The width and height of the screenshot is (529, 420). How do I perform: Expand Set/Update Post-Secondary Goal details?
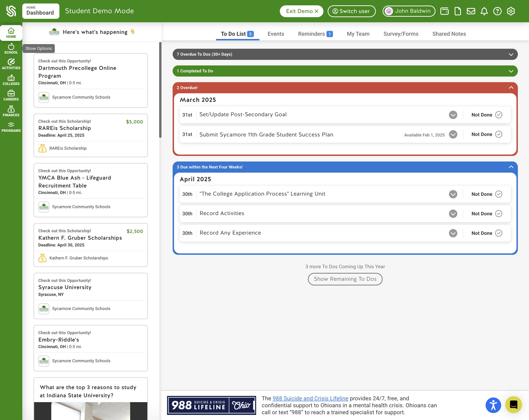[x=453, y=115]
